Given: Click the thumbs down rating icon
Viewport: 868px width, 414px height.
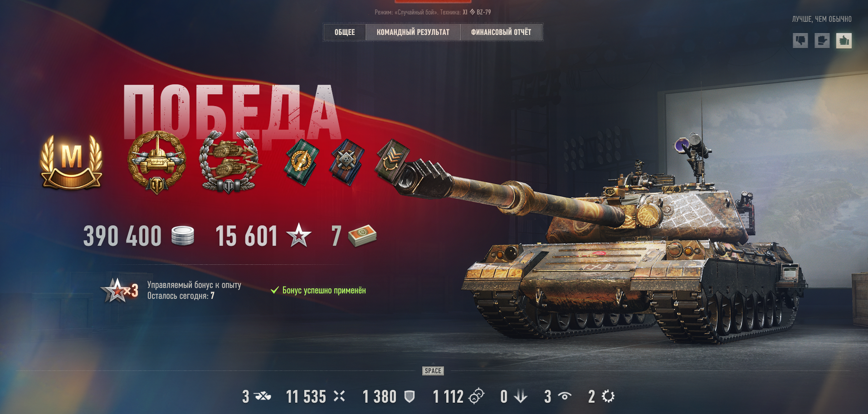Looking at the screenshot, I should 800,41.
